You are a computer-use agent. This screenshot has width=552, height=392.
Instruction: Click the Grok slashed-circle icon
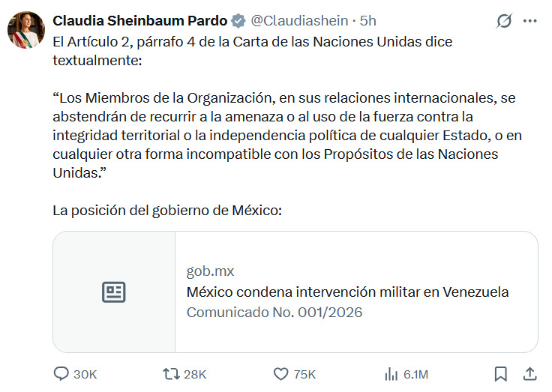pos(504,22)
